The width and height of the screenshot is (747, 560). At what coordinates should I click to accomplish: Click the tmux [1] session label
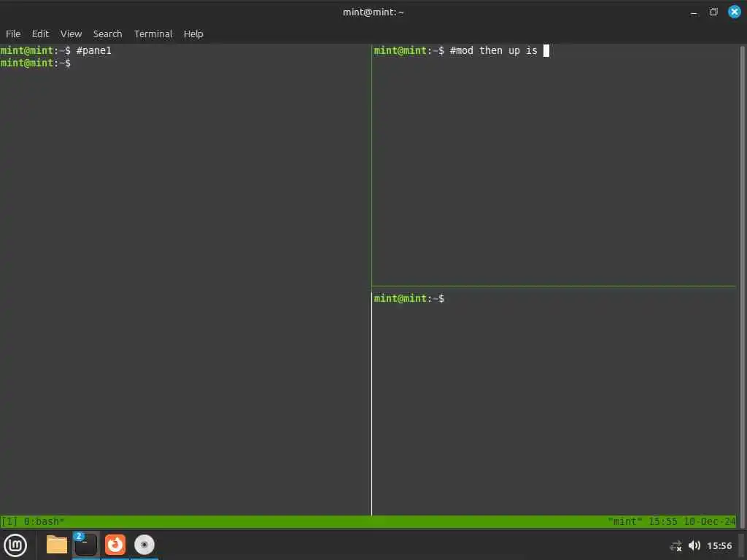[9, 521]
